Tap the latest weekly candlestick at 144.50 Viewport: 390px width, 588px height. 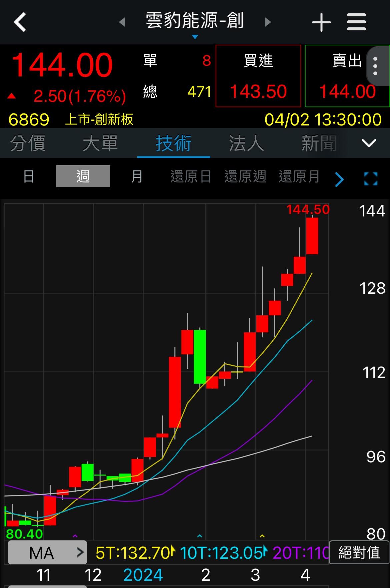(x=312, y=236)
